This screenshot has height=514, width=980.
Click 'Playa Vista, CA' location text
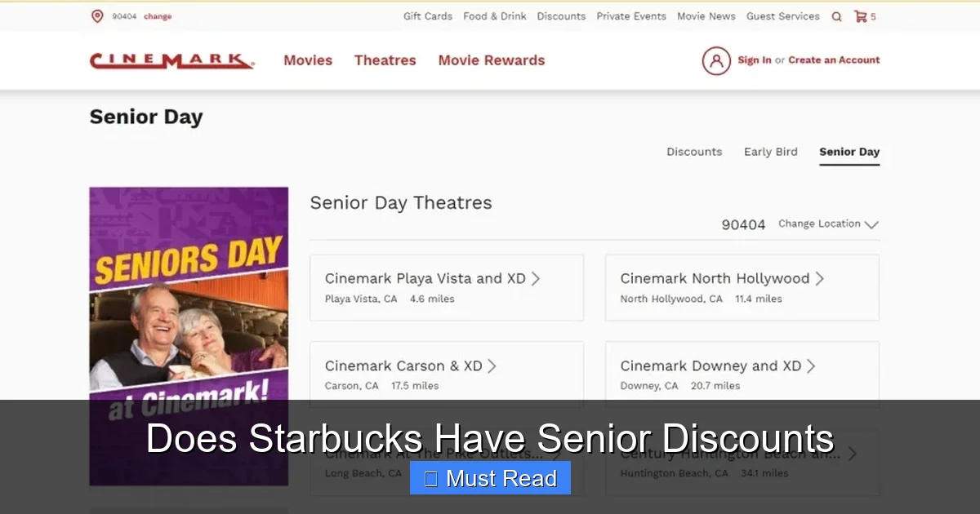[x=361, y=299]
